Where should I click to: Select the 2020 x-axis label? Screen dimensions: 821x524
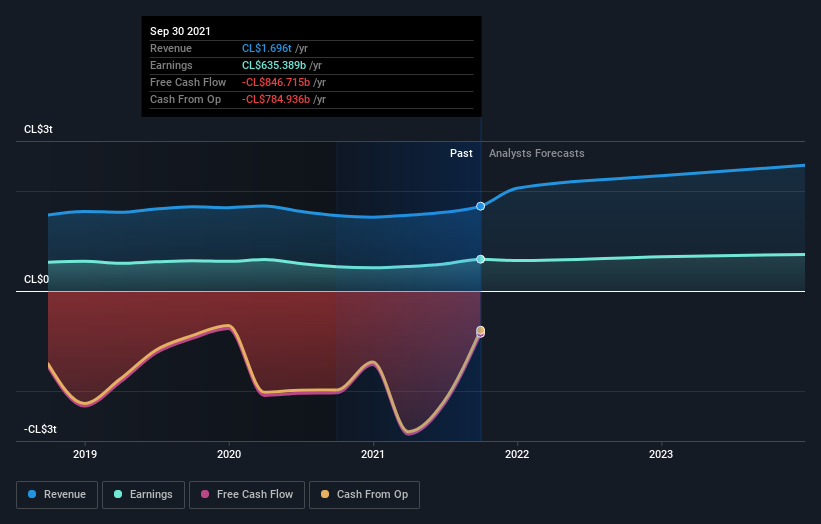point(229,454)
